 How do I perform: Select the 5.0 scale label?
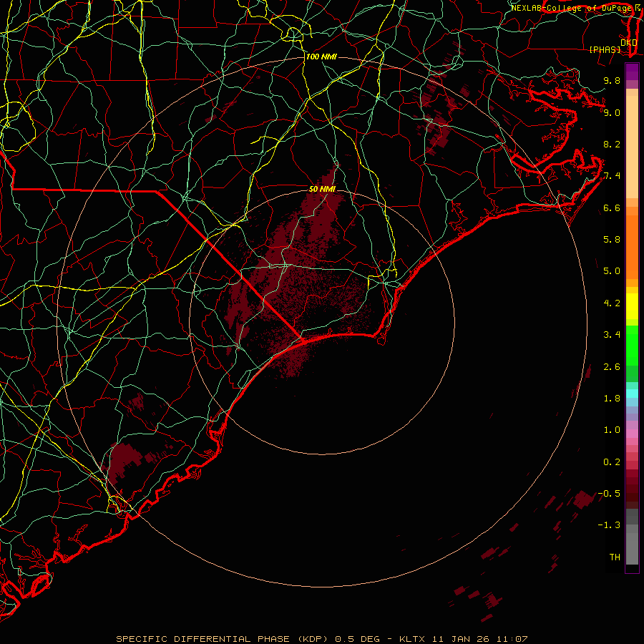pyautogui.click(x=612, y=271)
